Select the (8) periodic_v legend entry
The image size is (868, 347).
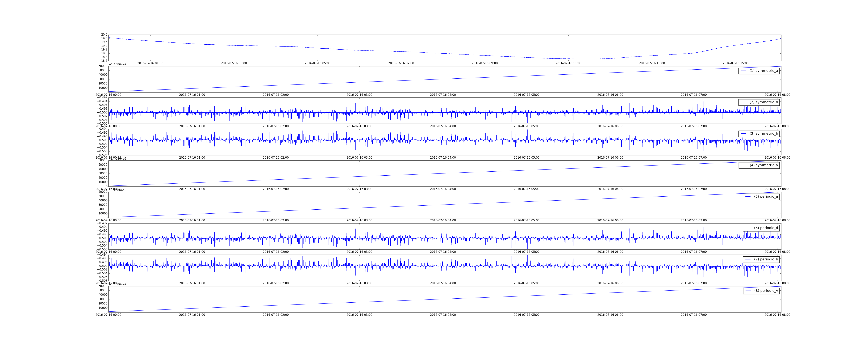coord(766,291)
